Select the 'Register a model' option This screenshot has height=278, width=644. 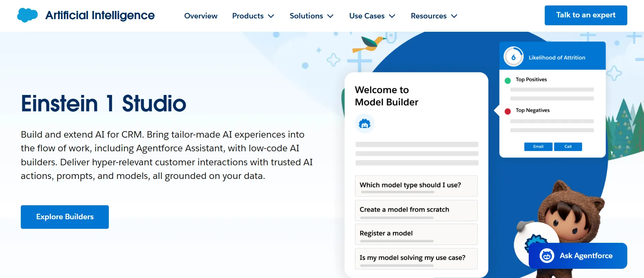point(416,234)
